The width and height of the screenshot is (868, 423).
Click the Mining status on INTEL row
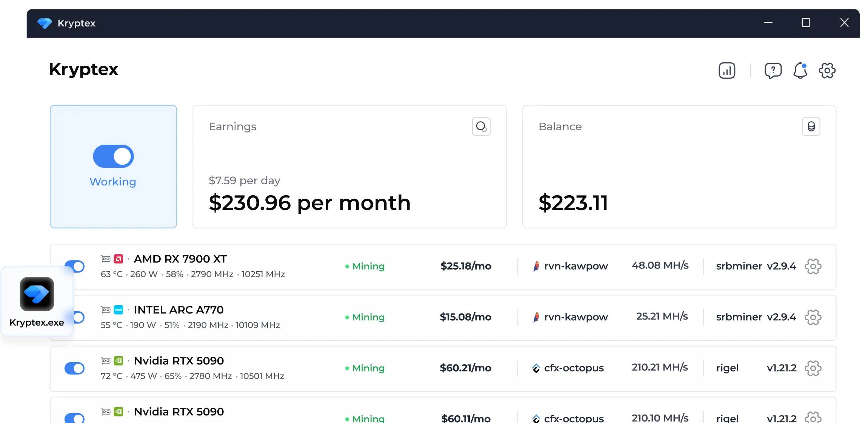coord(365,317)
